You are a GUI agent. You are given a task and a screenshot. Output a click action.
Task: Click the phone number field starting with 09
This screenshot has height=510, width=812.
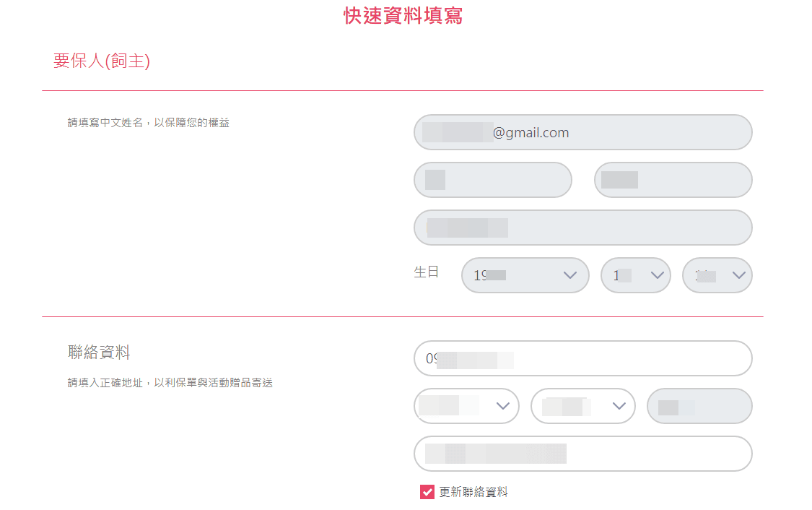[582, 358]
